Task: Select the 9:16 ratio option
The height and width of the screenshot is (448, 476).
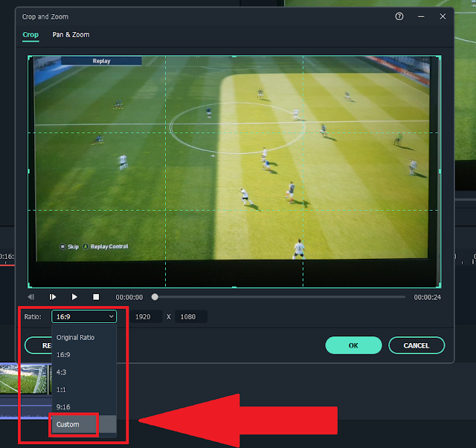Action: (x=84, y=406)
